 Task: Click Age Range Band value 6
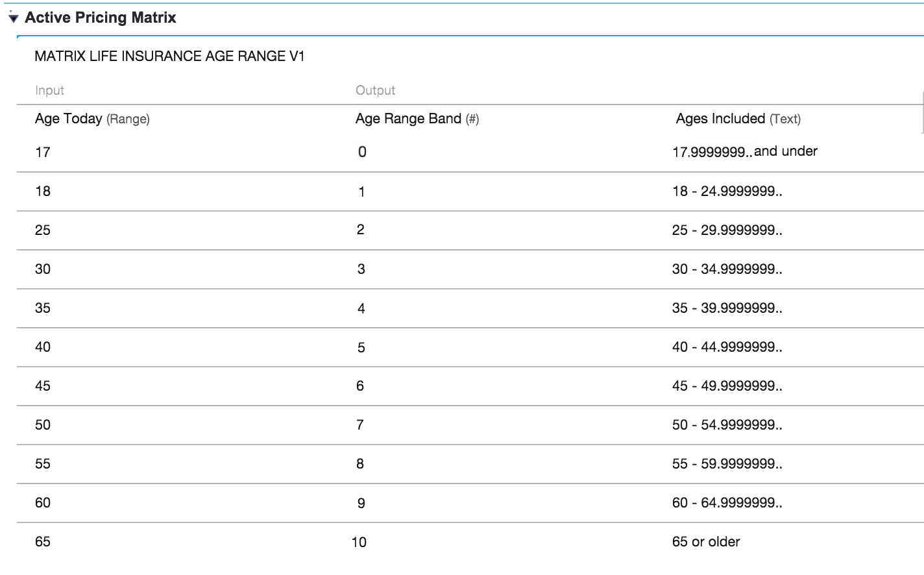[360, 386]
